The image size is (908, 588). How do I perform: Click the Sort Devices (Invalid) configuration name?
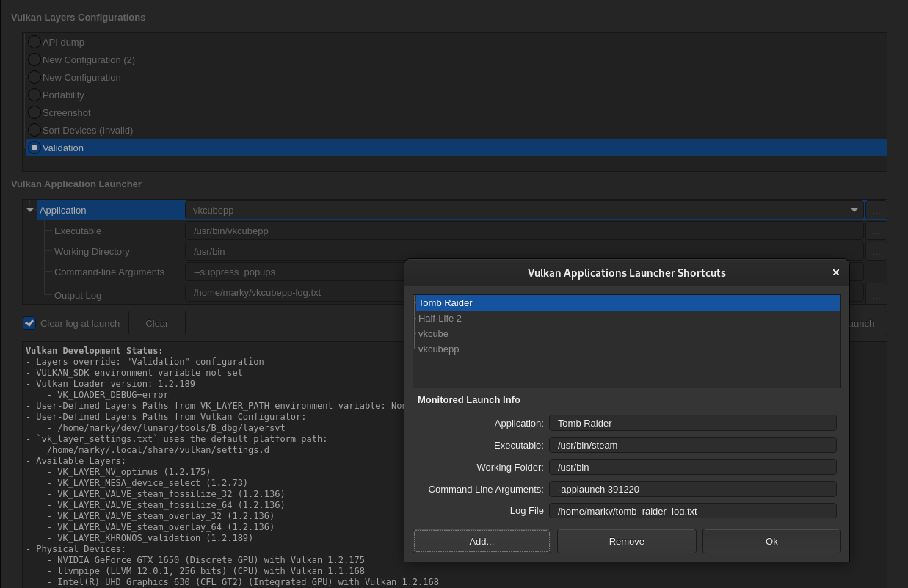pos(88,130)
